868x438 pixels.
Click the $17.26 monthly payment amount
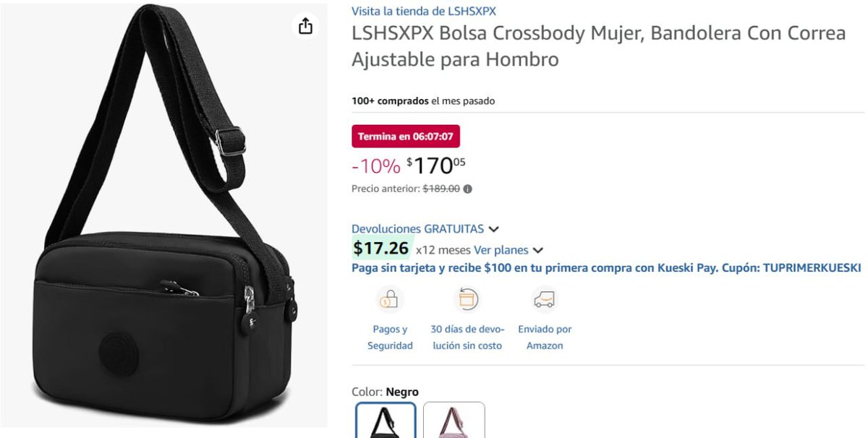[381, 249]
